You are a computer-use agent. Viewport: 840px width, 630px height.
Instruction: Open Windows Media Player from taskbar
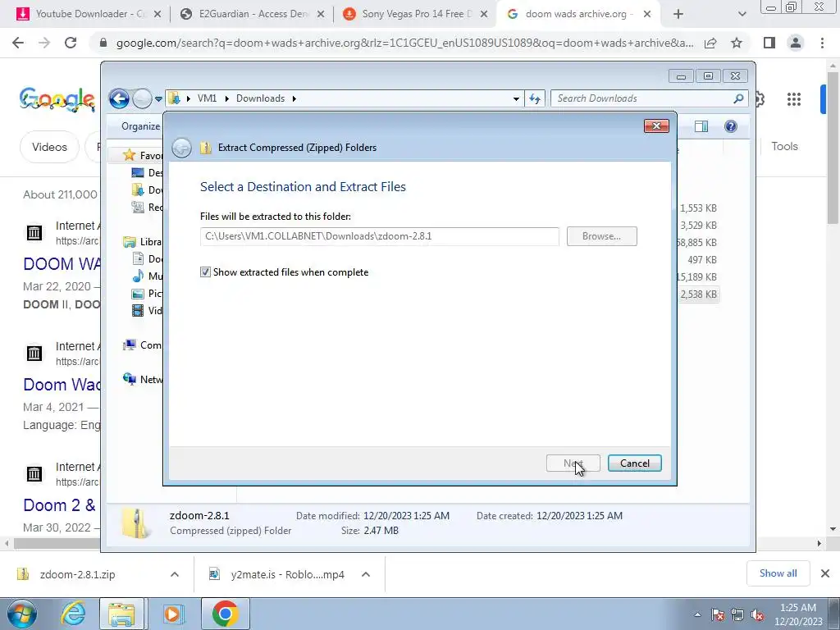172,614
